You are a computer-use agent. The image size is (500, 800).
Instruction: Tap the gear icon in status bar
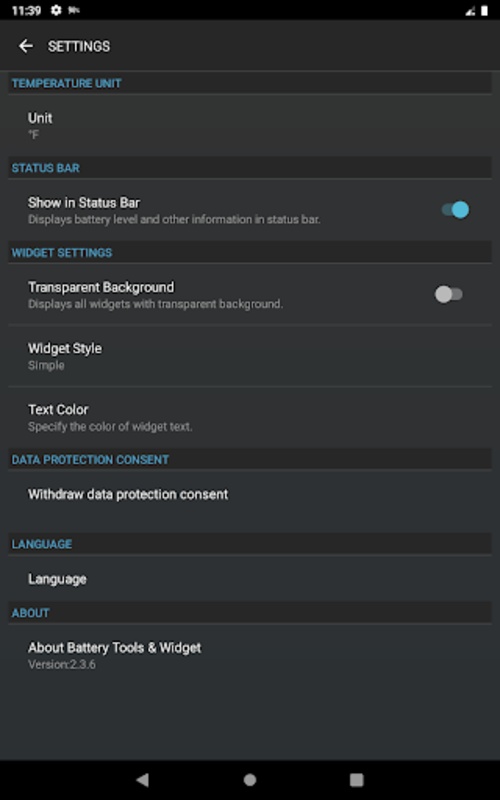coord(56,10)
